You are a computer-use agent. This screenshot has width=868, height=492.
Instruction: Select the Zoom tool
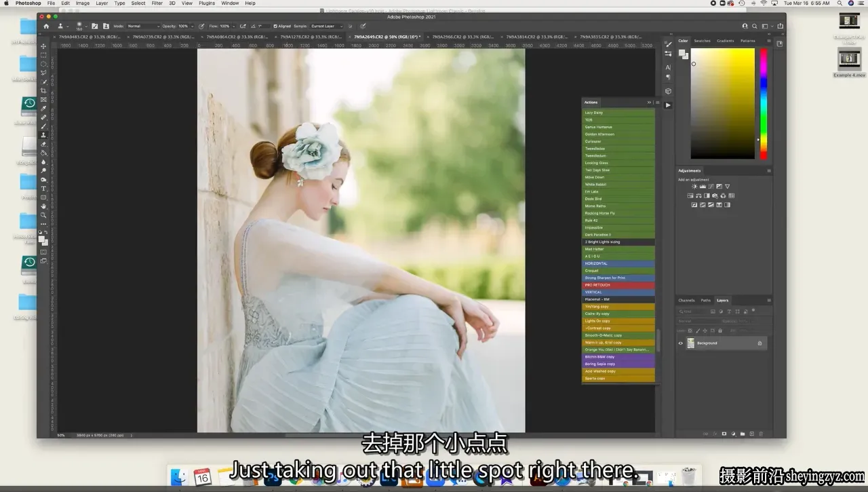pos(44,215)
